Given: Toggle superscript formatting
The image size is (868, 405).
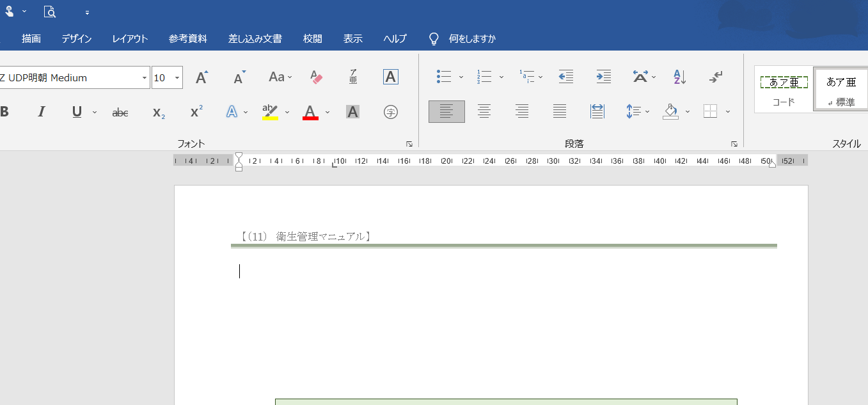Looking at the screenshot, I should pos(196,112).
